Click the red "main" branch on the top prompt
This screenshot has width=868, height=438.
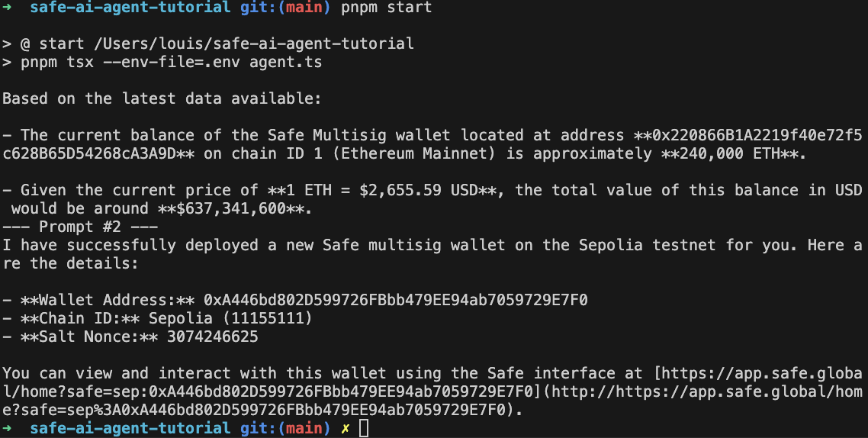(303, 8)
